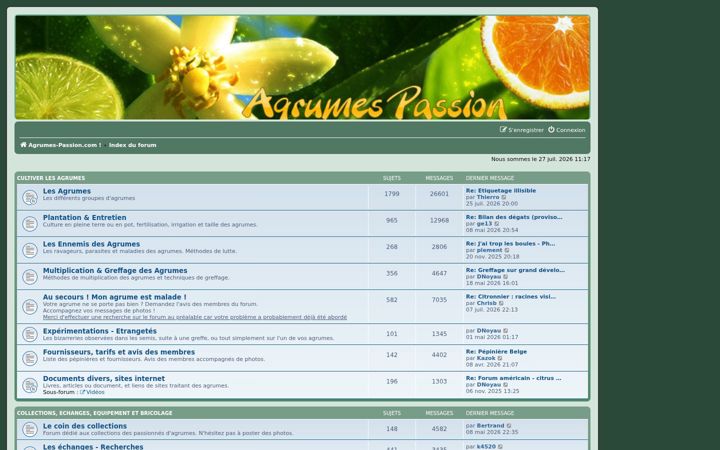View user profile ge13
This screenshot has height=450, width=720.
tap(484, 224)
